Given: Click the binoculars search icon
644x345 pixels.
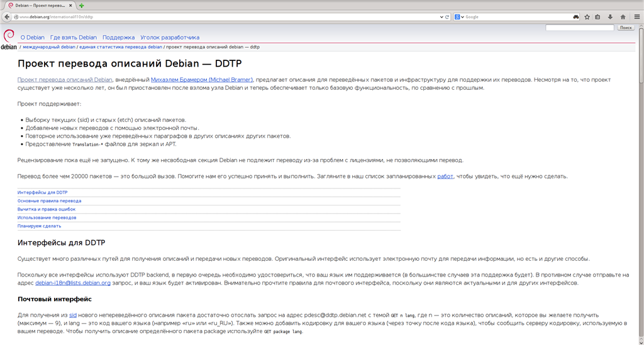Looking at the screenshot, I should click(576, 17).
